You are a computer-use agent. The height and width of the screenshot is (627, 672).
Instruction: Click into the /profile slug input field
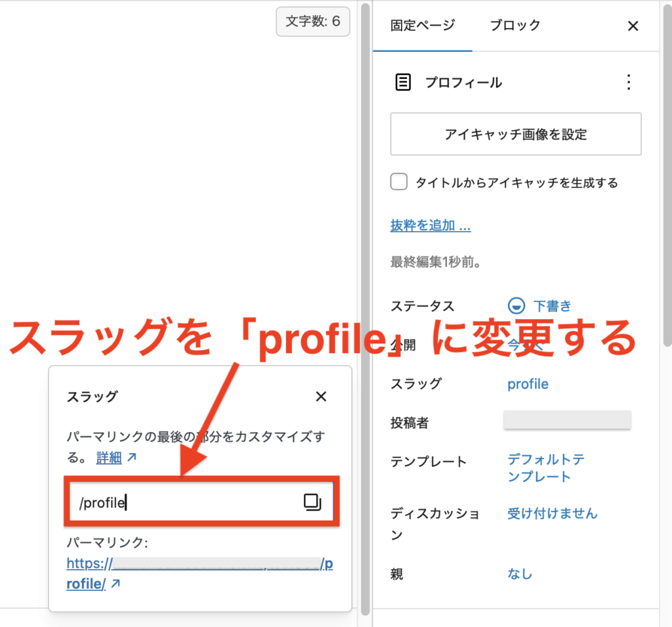[184, 504]
